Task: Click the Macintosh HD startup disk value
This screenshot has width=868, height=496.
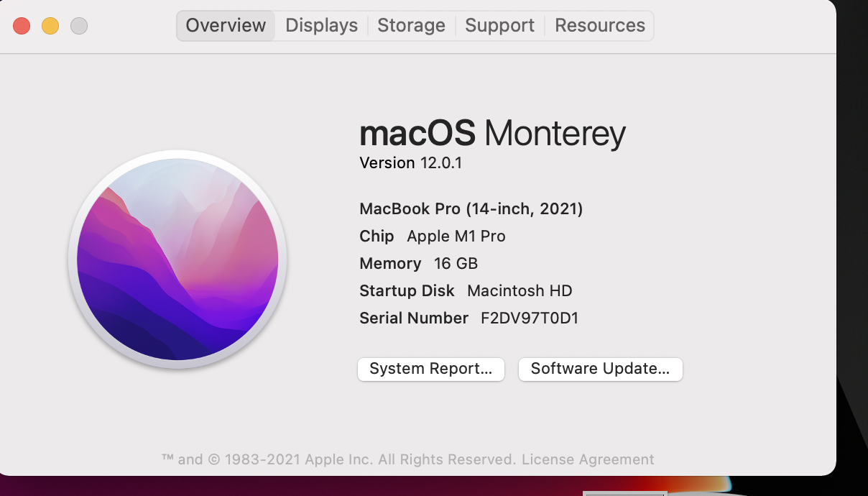Action: click(x=520, y=290)
